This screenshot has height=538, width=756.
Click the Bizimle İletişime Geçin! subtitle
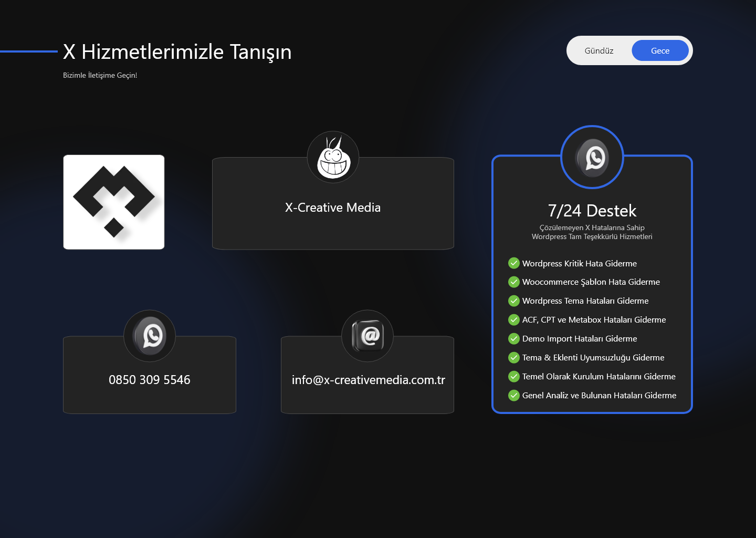click(x=100, y=75)
